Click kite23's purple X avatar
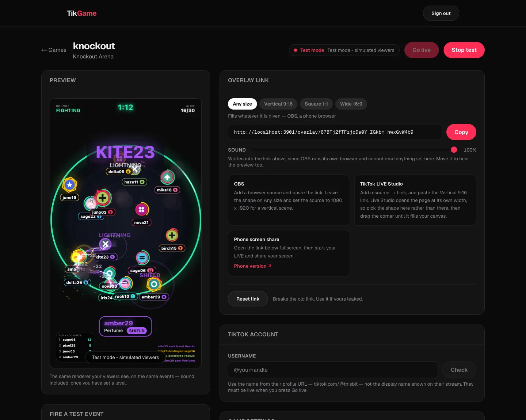Screen dimensions: 526x420 tap(106, 244)
